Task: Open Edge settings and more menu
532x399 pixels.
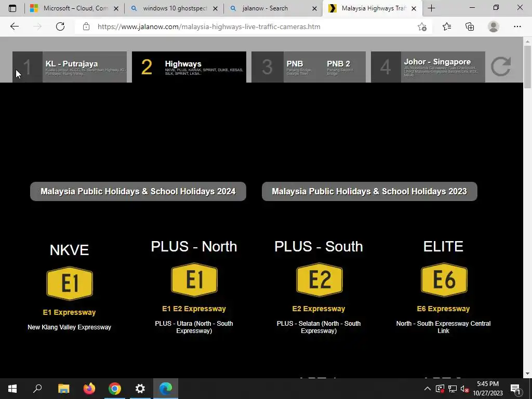Action: point(517,26)
